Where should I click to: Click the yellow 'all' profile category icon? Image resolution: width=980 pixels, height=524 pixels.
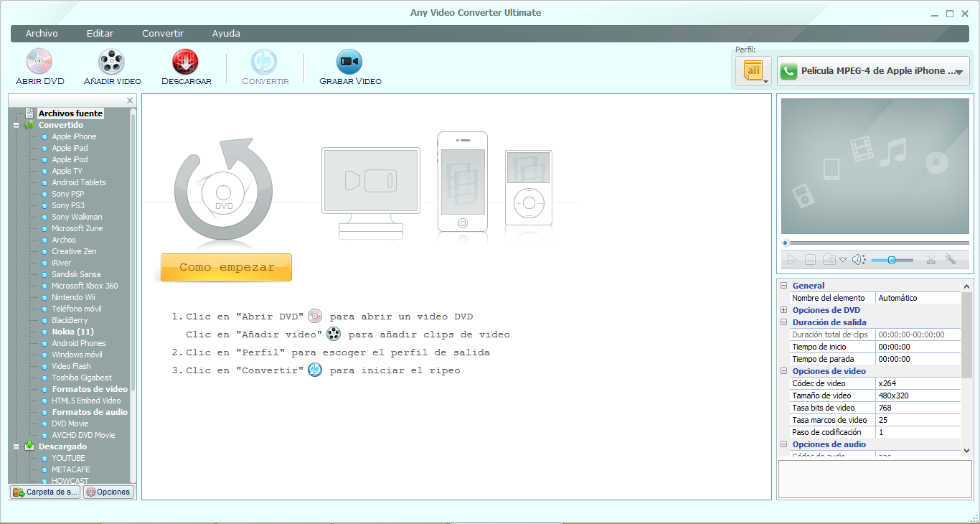753,71
